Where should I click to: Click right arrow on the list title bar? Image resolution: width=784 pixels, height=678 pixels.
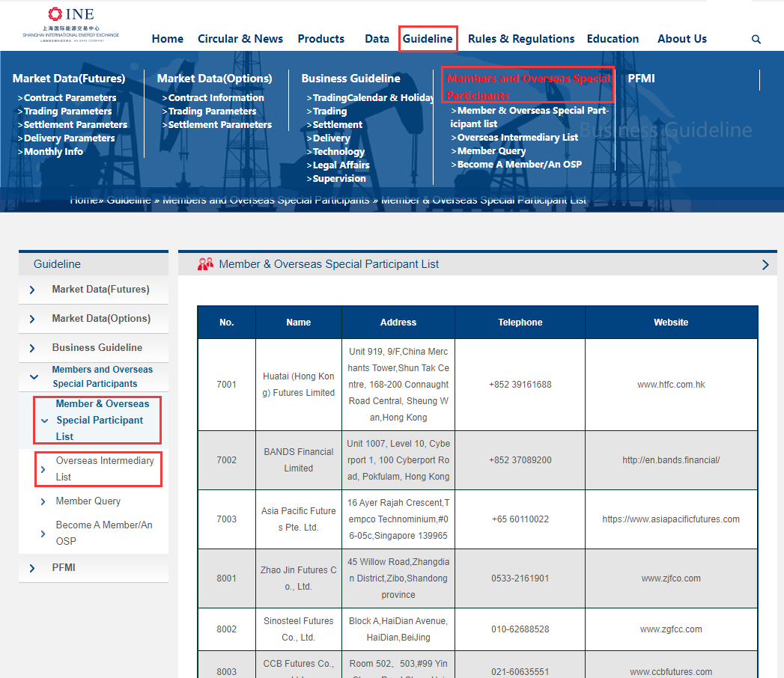(x=765, y=265)
